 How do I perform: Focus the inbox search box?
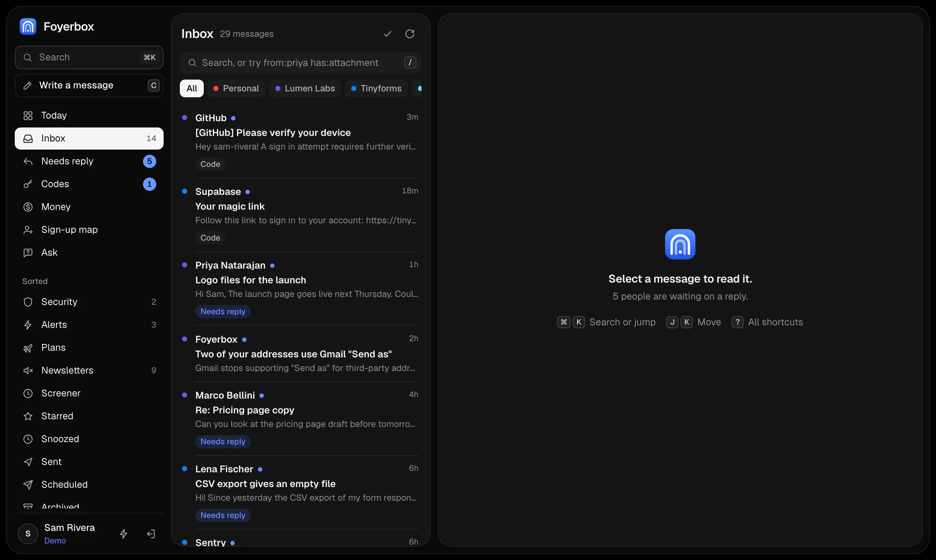pos(300,63)
